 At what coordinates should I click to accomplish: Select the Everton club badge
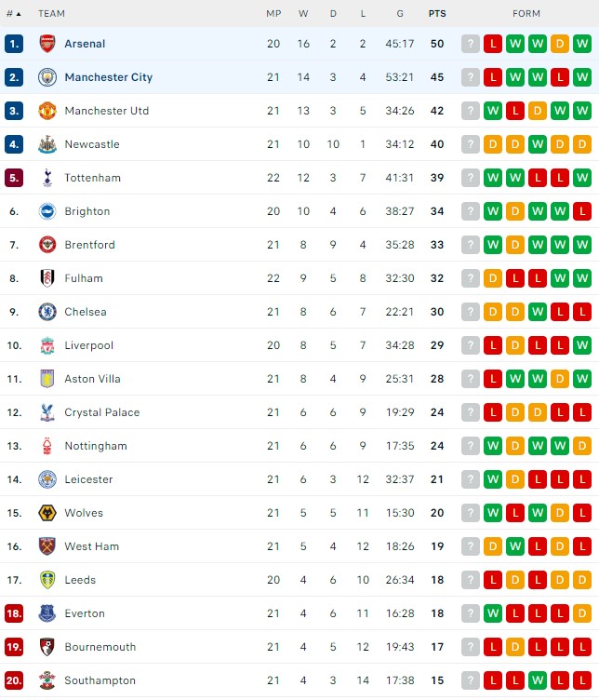47,613
